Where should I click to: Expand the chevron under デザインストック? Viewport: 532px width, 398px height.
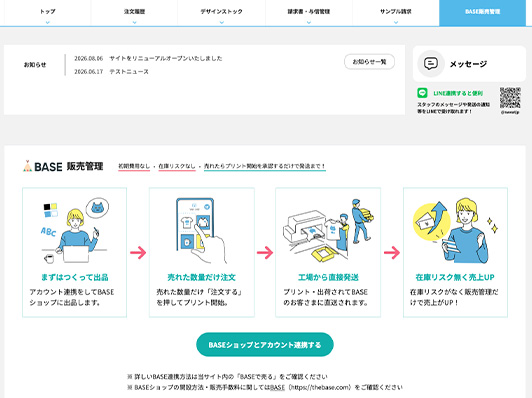pyautogui.click(x=222, y=22)
